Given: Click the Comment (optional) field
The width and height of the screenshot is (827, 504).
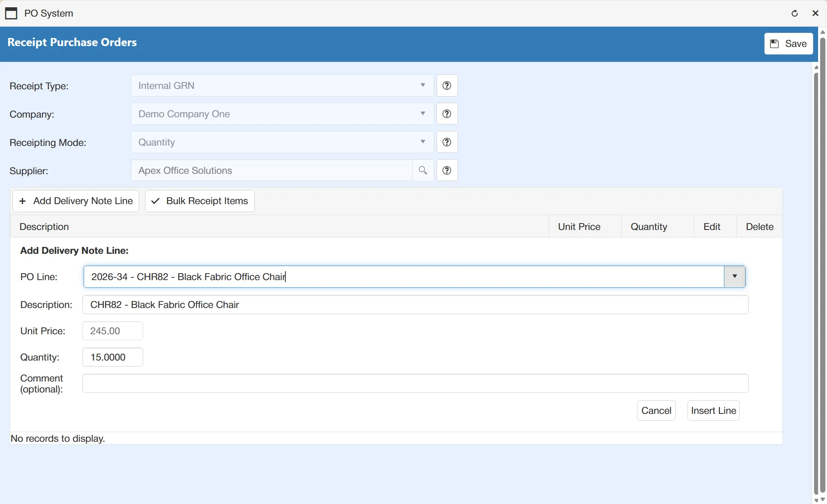Looking at the screenshot, I should point(415,384).
